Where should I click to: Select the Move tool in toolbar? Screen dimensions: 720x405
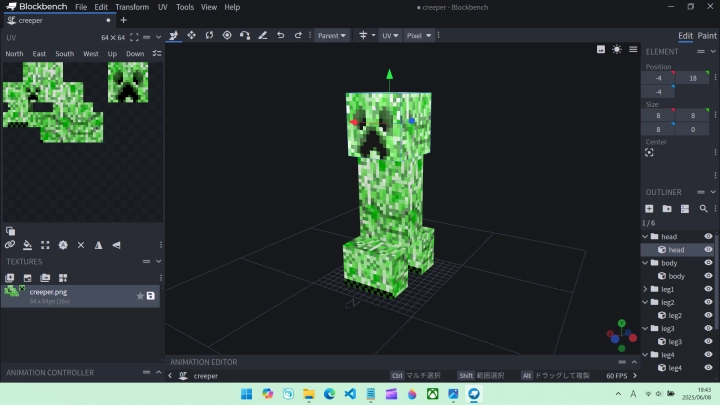[x=173, y=35]
